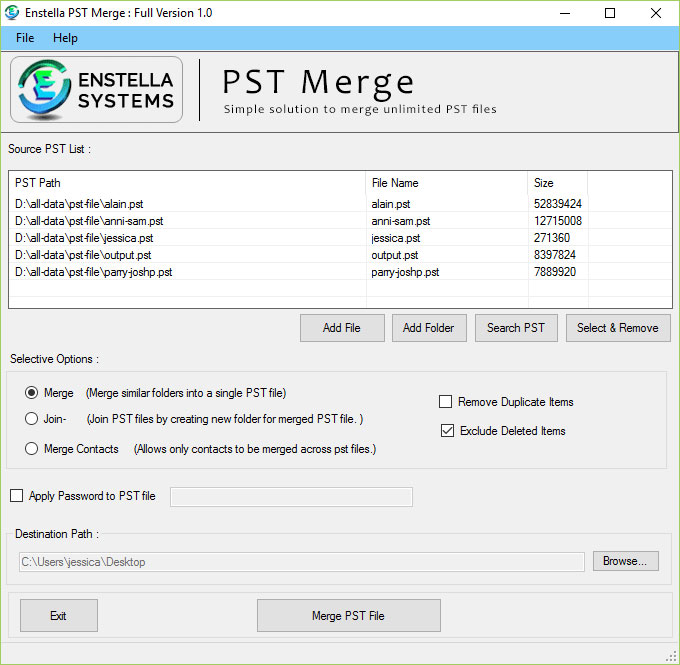
Task: Enable the Remove Duplicate Items checkbox
Action: tap(446, 402)
